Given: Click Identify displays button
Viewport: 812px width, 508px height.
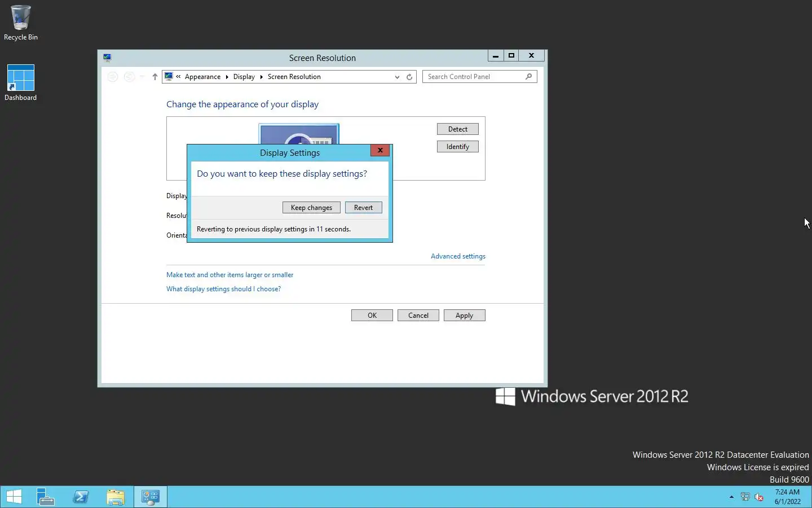Looking at the screenshot, I should pos(458,147).
